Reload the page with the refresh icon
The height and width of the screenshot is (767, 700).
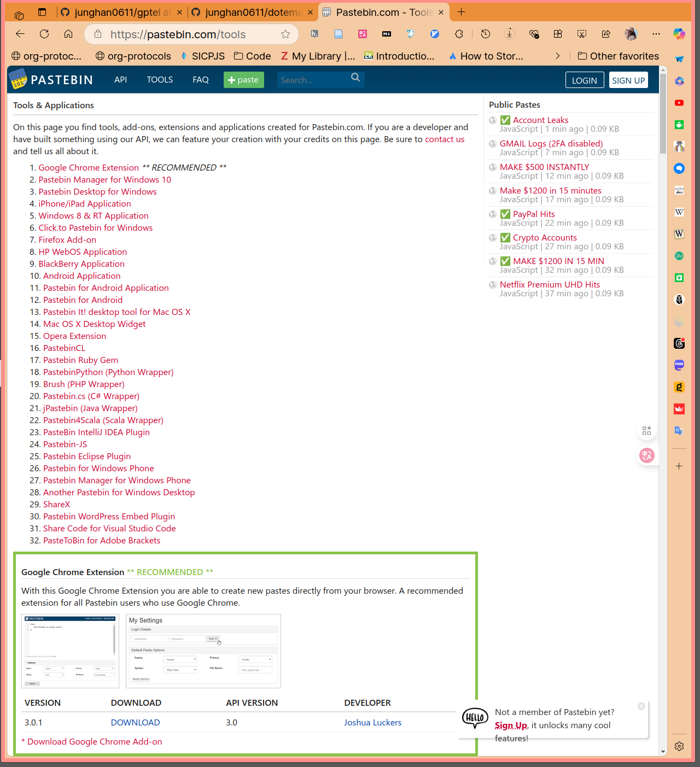(44, 34)
